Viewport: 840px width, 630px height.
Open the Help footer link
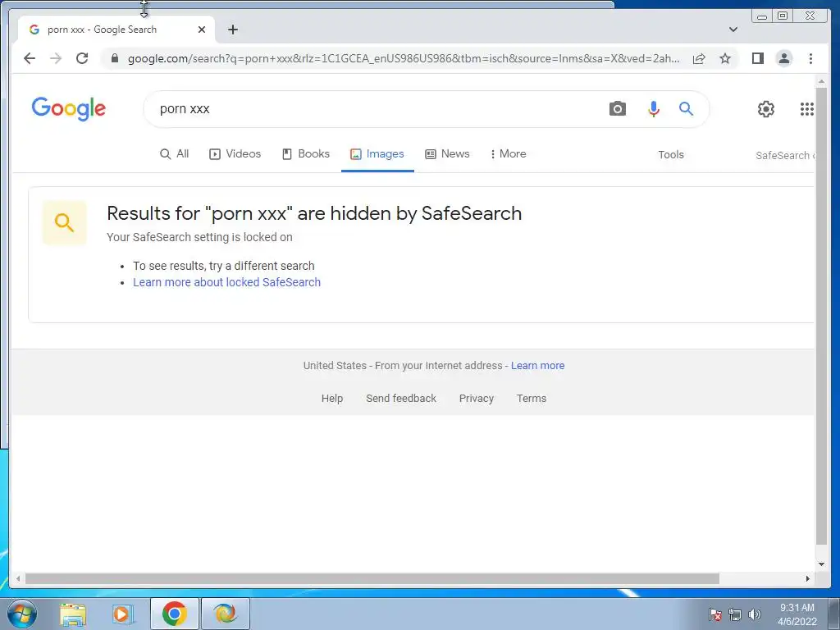(x=332, y=398)
